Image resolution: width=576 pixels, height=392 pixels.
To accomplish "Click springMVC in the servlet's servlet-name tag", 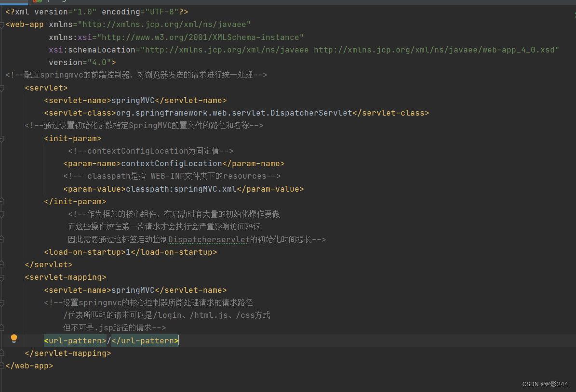I will click(133, 101).
